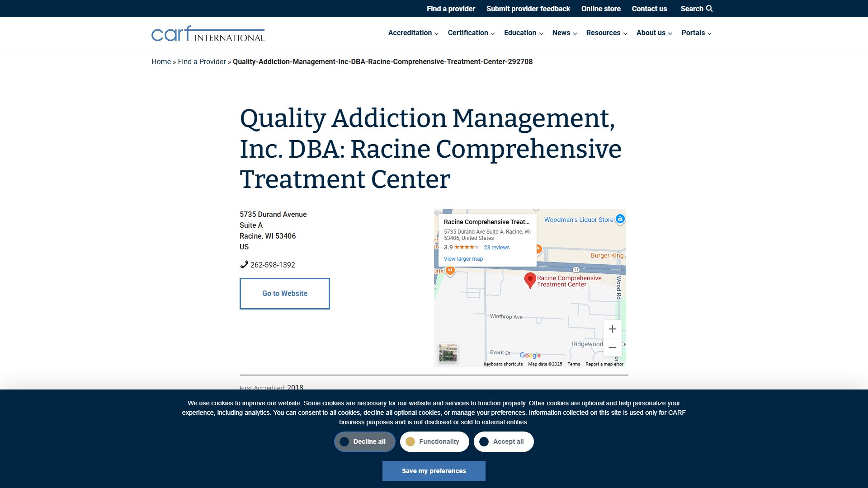The width and height of the screenshot is (868, 488).
Task: Toggle satellite imagery thumbnail on map
Action: coord(448,353)
